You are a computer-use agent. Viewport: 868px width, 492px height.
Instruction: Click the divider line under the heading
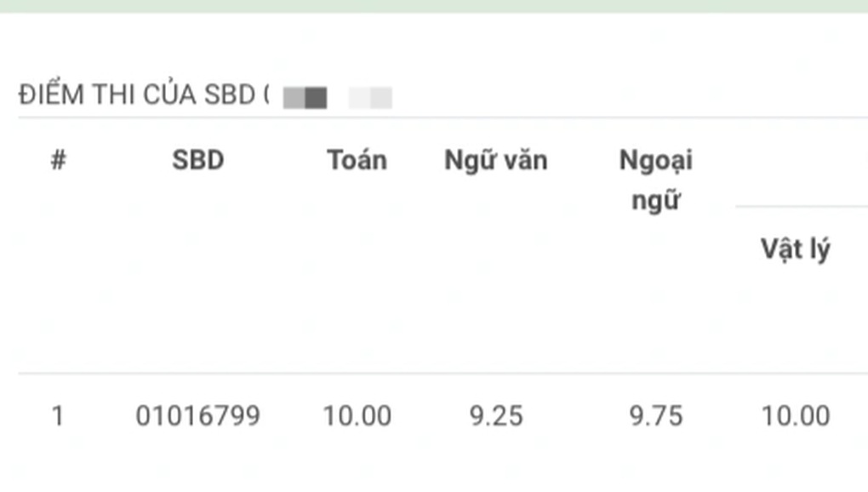point(443,117)
